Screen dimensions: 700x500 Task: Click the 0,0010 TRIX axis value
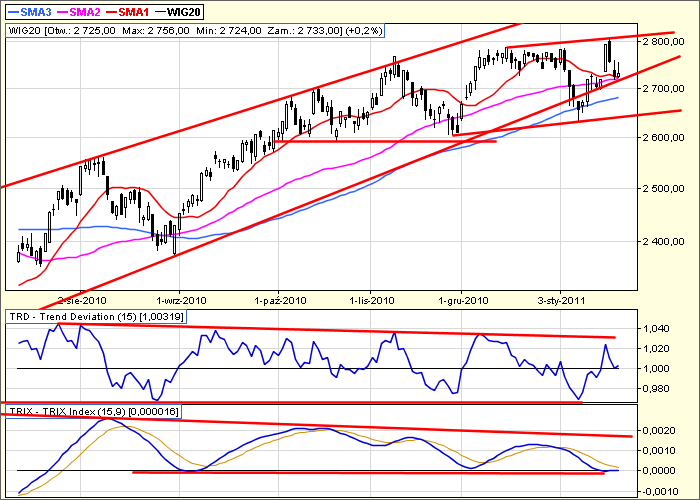click(x=659, y=450)
